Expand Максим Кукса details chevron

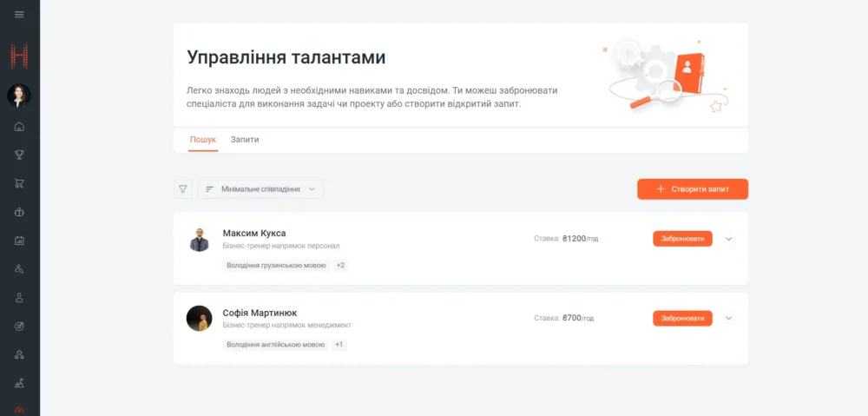[x=728, y=239]
